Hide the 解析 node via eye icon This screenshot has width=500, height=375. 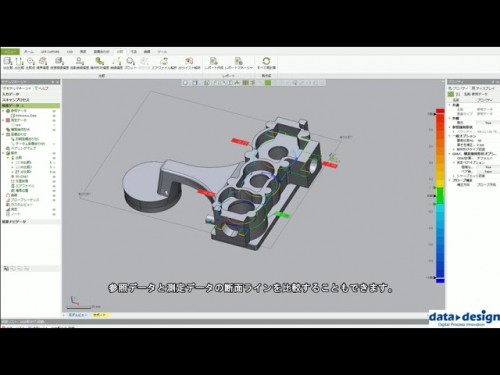coord(54,153)
